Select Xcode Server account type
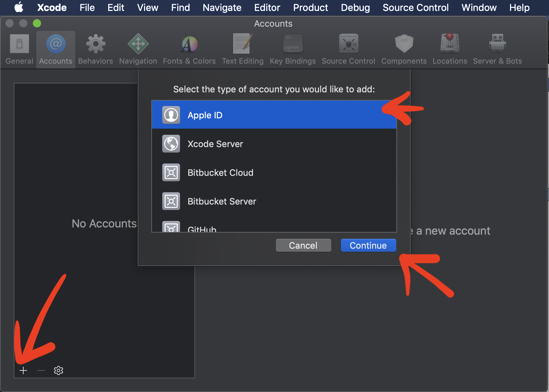This screenshot has height=392, width=549. 274,144
